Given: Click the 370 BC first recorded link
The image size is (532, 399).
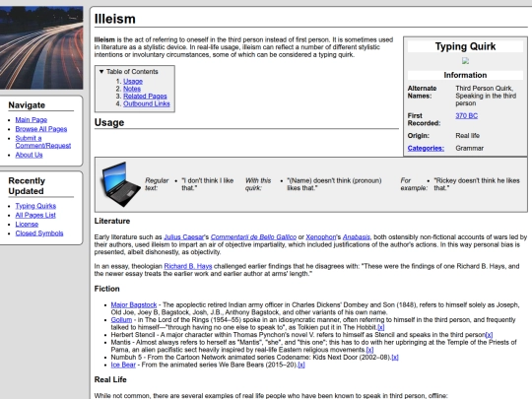Looking at the screenshot, I should (467, 115).
